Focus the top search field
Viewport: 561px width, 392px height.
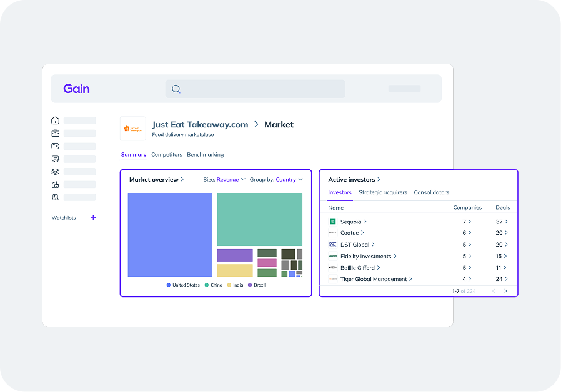click(x=255, y=89)
